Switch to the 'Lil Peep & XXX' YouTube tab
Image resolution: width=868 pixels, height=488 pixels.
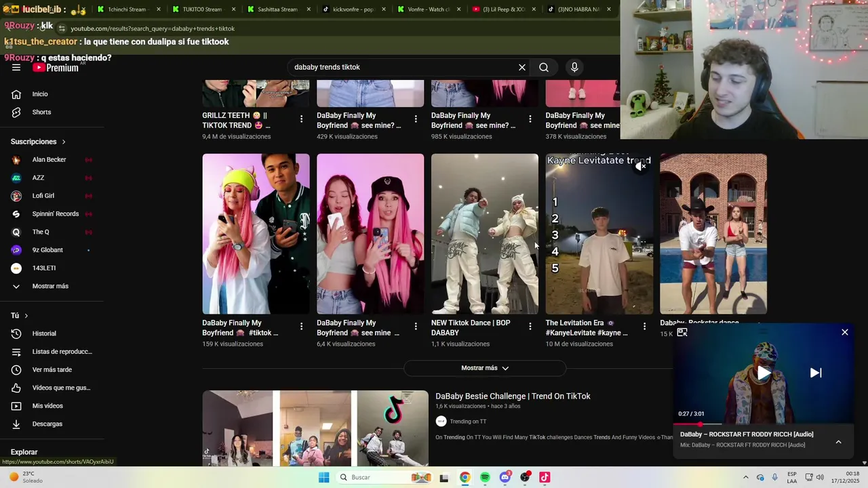(503, 9)
